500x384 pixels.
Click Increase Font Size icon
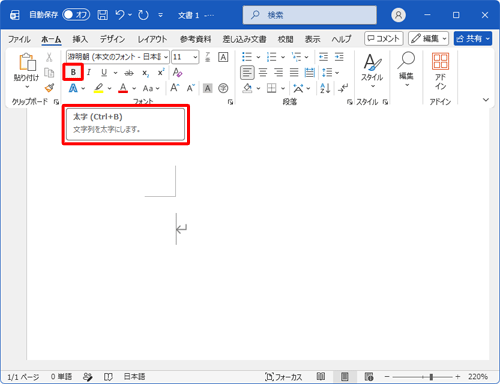coord(175,88)
